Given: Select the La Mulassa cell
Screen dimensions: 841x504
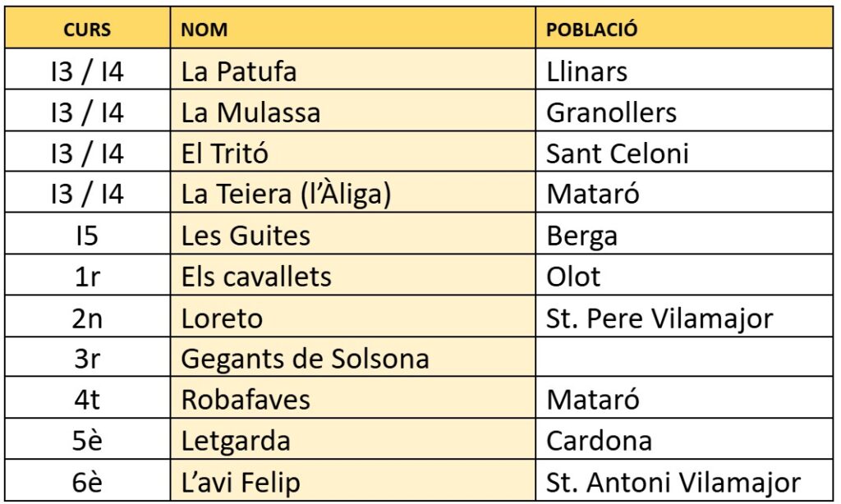Looking at the screenshot, I should 250,112.
